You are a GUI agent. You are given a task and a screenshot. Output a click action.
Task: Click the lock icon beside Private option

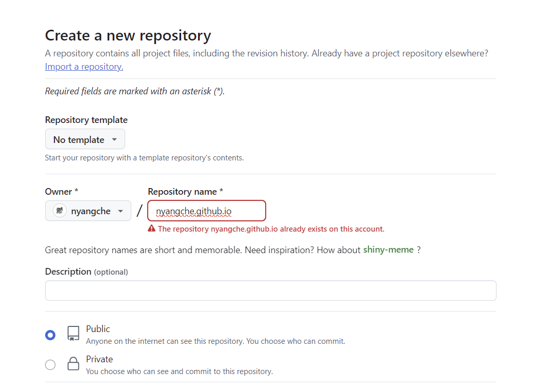73,364
